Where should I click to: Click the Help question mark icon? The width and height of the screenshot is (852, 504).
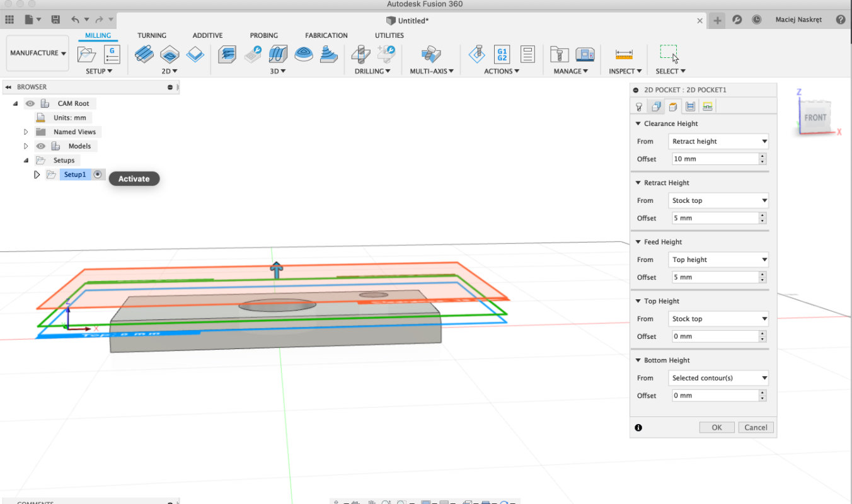point(841,20)
